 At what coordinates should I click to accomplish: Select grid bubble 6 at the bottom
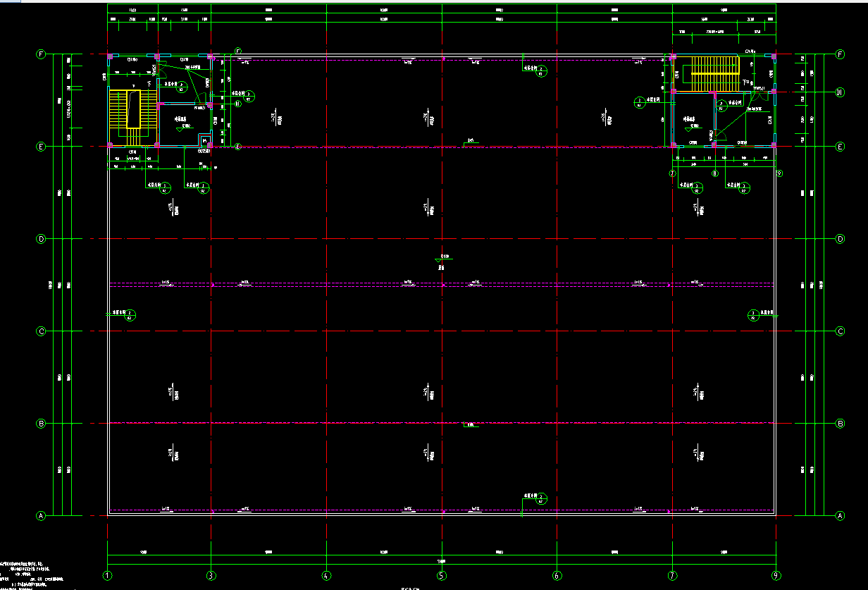[557, 575]
